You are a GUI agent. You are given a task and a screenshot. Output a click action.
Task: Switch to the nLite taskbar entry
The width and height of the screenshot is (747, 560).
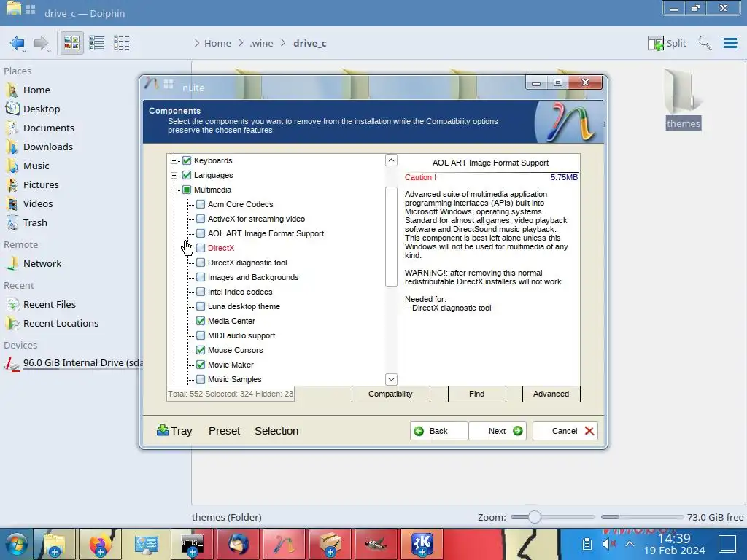pos(284,544)
